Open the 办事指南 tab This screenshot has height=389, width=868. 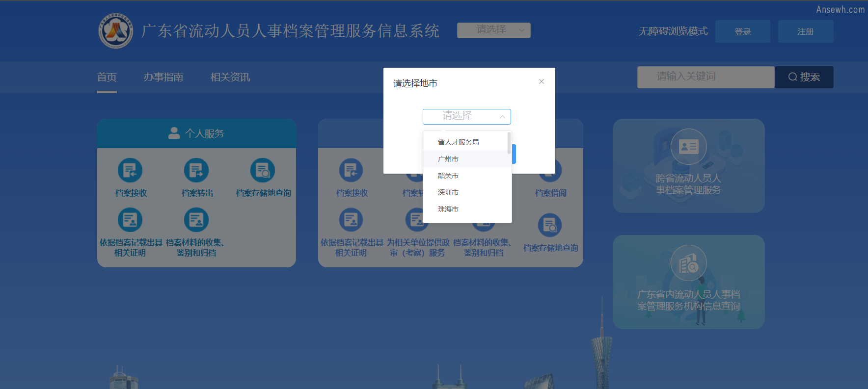click(163, 77)
